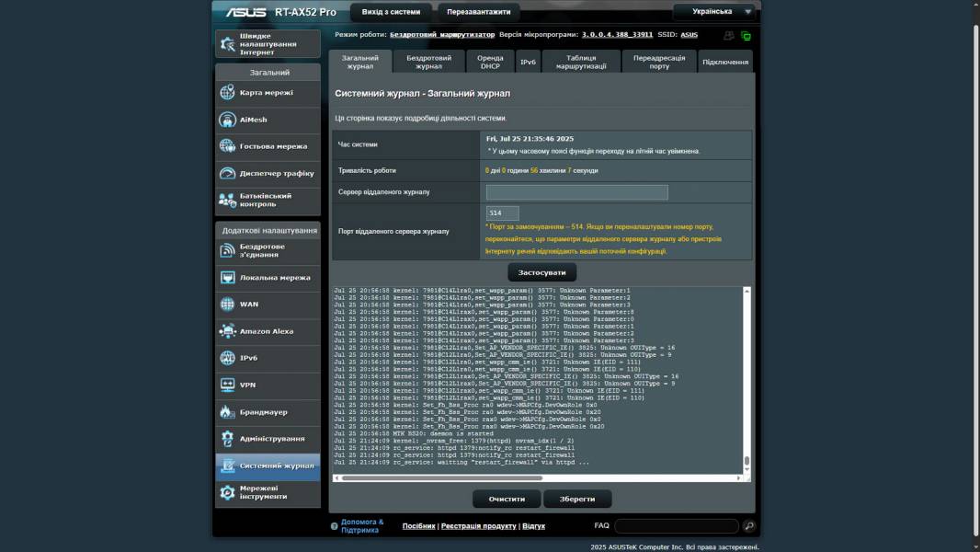Click the Батьківський контроль family icon

click(227, 200)
